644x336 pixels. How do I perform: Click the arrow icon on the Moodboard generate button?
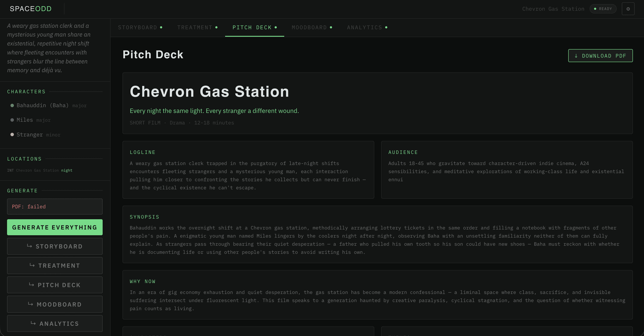(31, 304)
